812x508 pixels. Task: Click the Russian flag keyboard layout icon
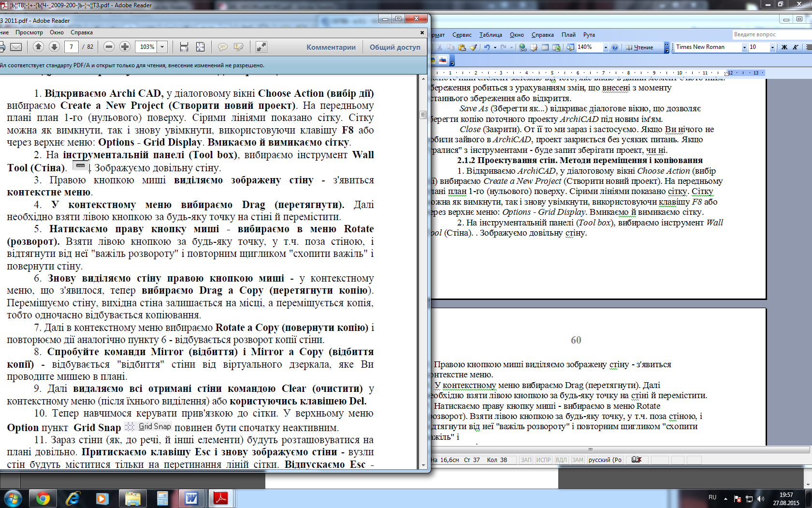click(x=443, y=60)
